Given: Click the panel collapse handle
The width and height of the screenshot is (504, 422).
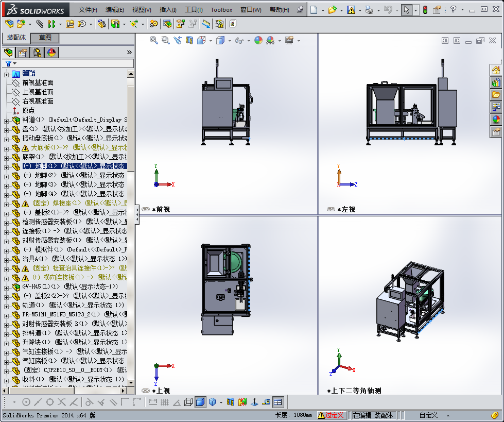Looking at the screenshot, I should [x=137, y=214].
